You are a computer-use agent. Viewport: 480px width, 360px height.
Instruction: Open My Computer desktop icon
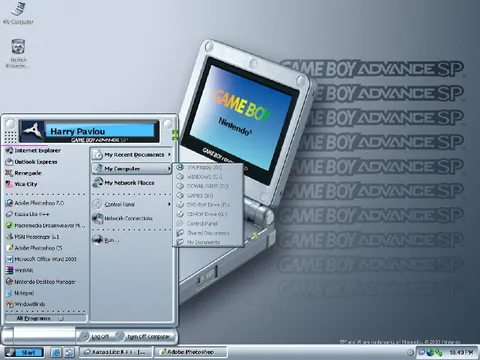coord(18,13)
